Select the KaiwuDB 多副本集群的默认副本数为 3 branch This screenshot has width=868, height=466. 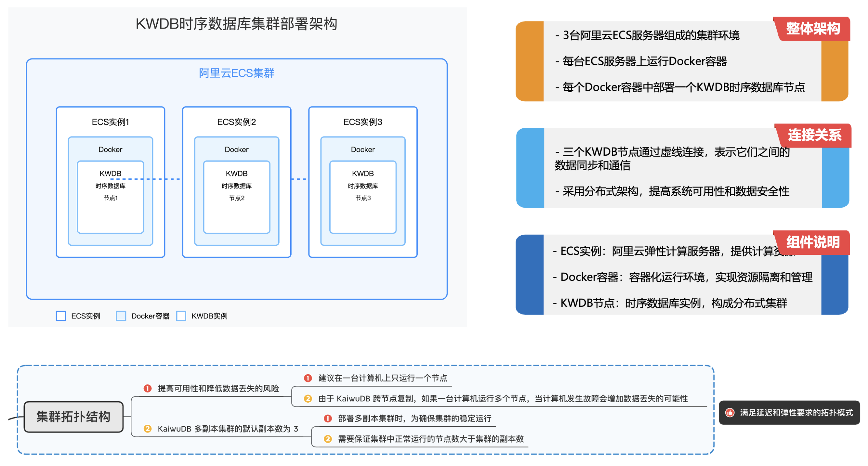point(228,429)
